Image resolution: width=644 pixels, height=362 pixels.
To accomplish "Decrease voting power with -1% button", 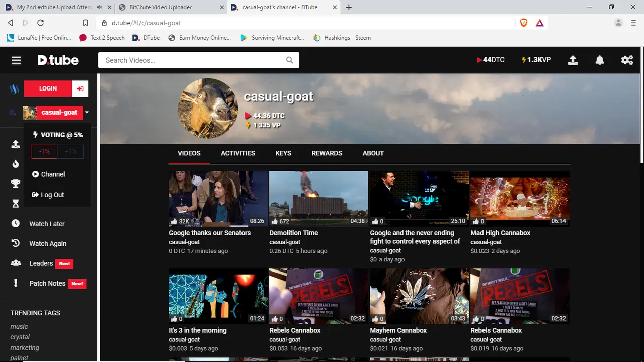I will [44, 152].
